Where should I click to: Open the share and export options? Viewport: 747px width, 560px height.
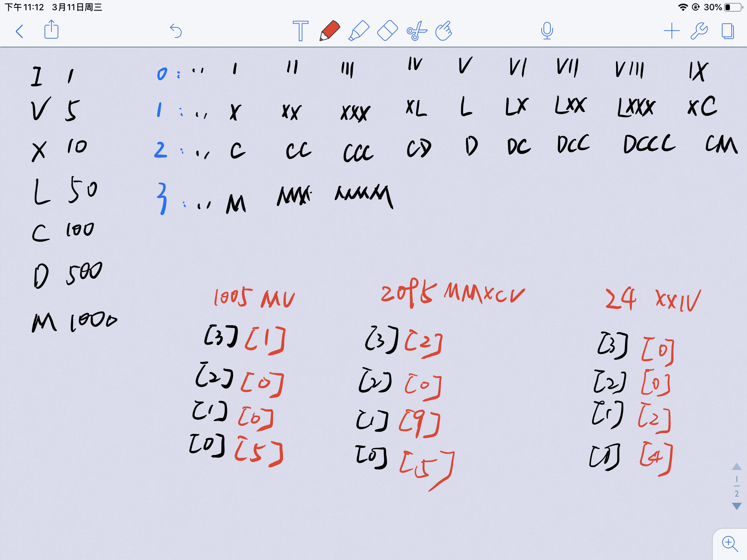pos(51,31)
